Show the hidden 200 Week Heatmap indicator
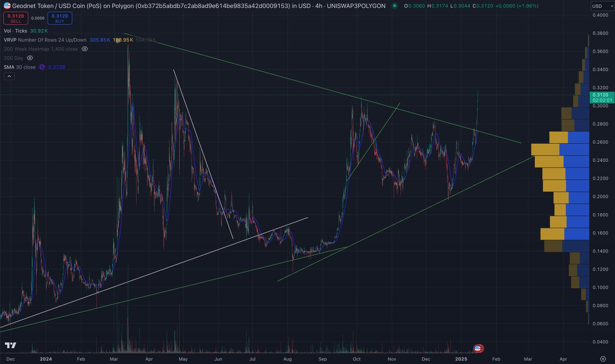This screenshot has width=615, height=364. point(85,49)
